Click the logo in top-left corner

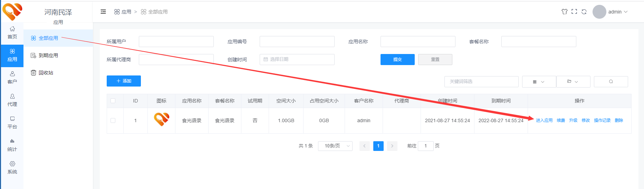(12, 11)
